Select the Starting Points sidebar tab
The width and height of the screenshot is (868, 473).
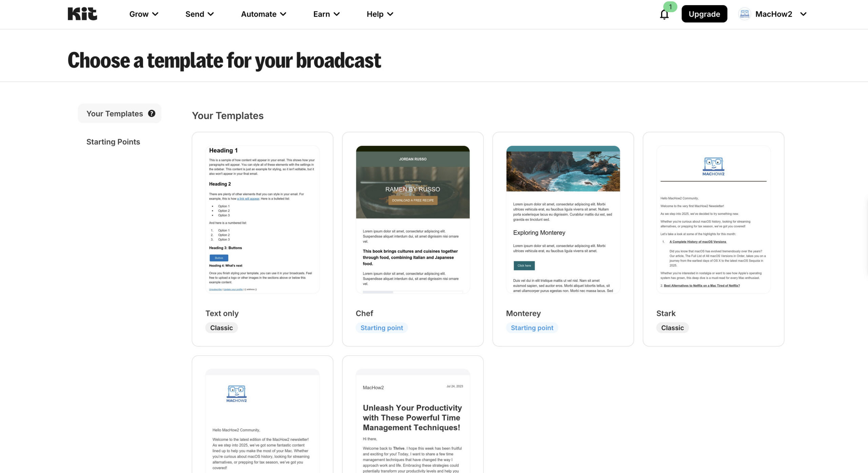tap(113, 142)
